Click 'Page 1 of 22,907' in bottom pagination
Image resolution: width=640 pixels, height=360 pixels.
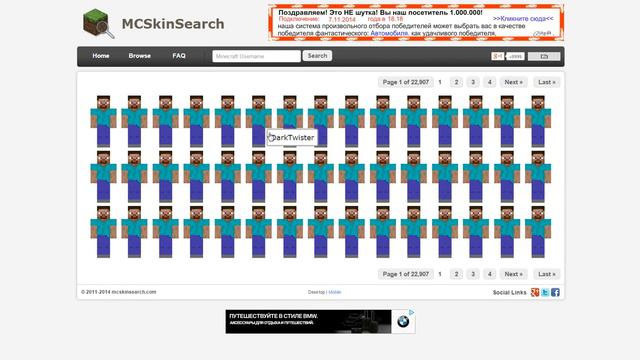click(x=406, y=274)
